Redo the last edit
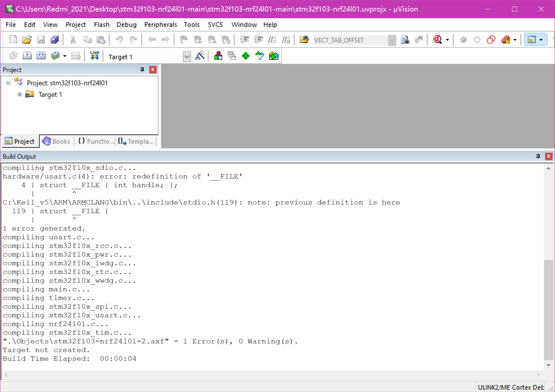The image size is (555, 392). [x=133, y=40]
